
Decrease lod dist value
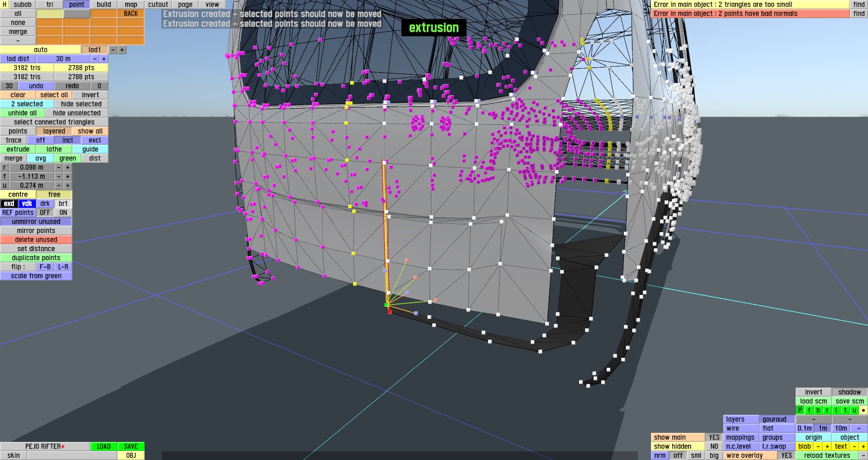[95, 59]
